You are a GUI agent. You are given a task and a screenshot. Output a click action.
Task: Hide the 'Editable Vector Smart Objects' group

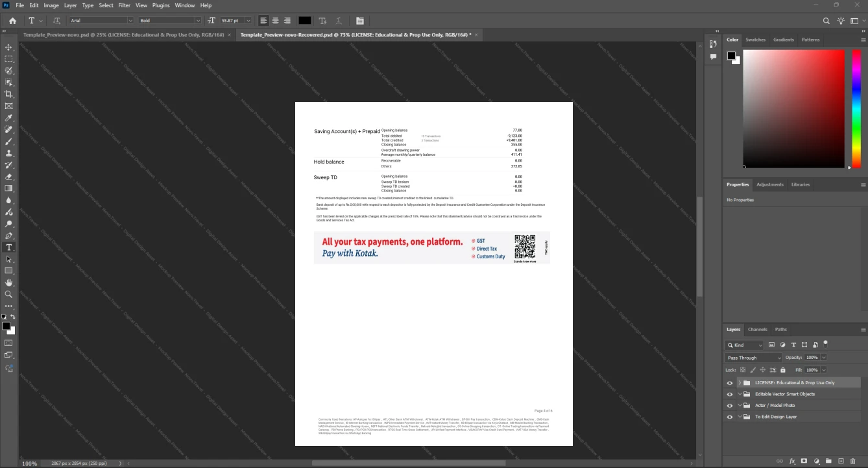tap(730, 394)
